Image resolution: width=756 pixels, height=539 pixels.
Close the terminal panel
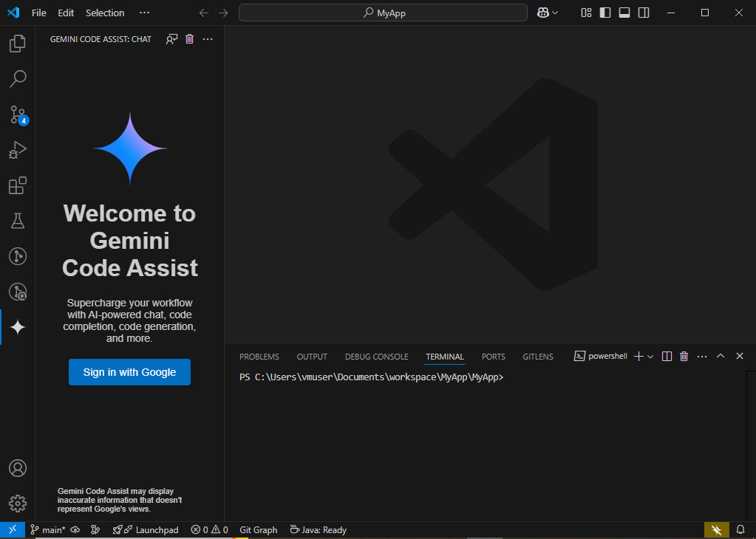pyautogui.click(x=740, y=356)
